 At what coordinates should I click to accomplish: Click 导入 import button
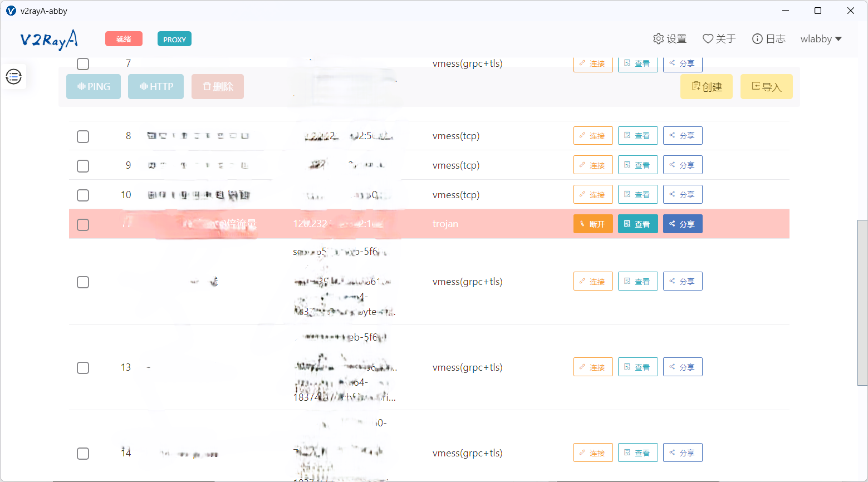pos(767,87)
